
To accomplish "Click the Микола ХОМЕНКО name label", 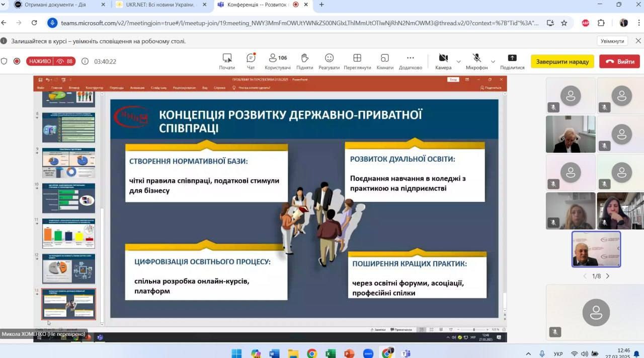I will (44, 334).
